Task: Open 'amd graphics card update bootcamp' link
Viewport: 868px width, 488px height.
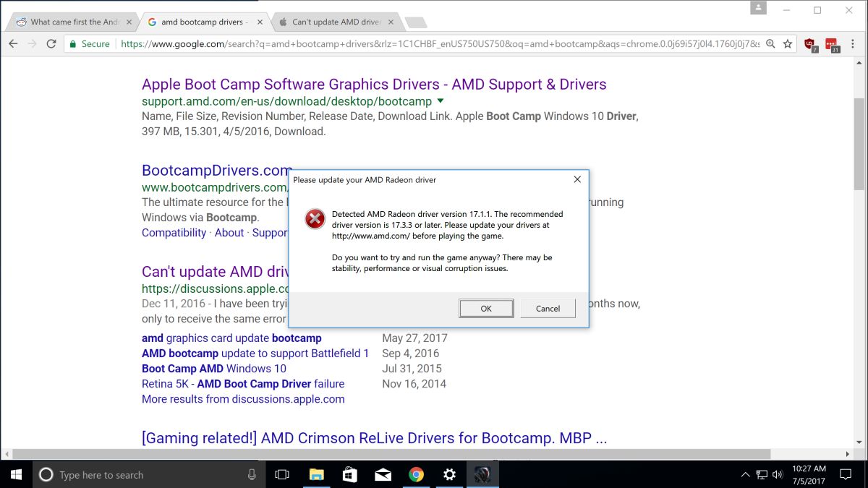Action: pyautogui.click(x=231, y=338)
